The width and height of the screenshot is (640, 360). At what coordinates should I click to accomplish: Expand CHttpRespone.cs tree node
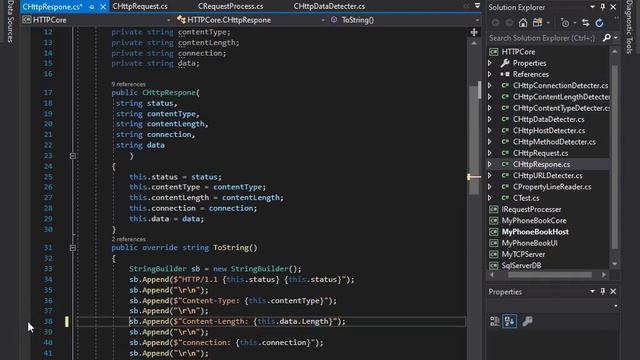tap(490, 164)
